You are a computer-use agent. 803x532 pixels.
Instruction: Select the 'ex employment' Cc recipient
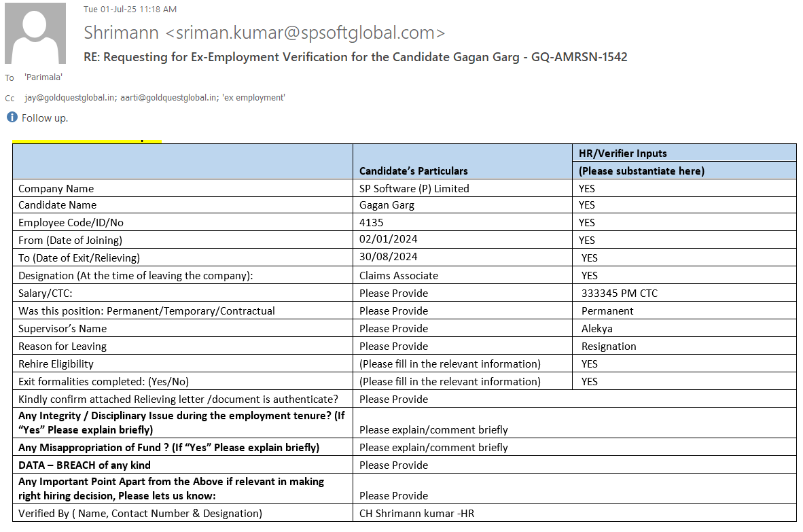pos(253,98)
